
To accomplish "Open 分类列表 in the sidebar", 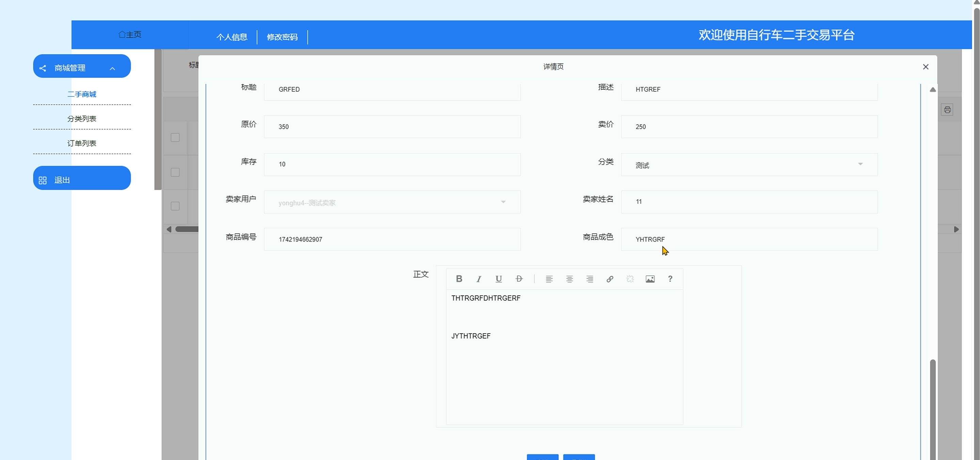I will (82, 119).
